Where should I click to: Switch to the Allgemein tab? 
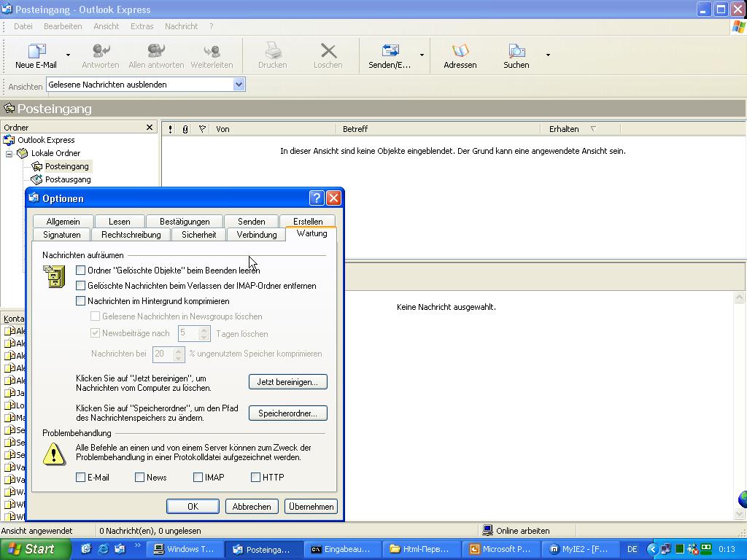(63, 222)
